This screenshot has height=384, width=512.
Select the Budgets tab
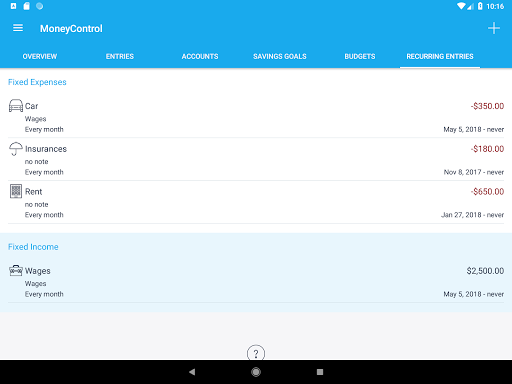pos(360,56)
